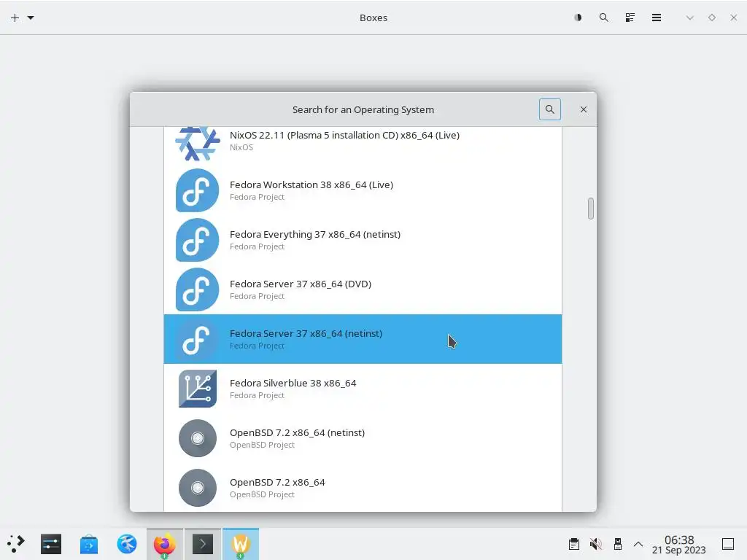Toggle the search button in OS dialog
Image resolution: width=747 pixels, height=560 pixels.
550,109
